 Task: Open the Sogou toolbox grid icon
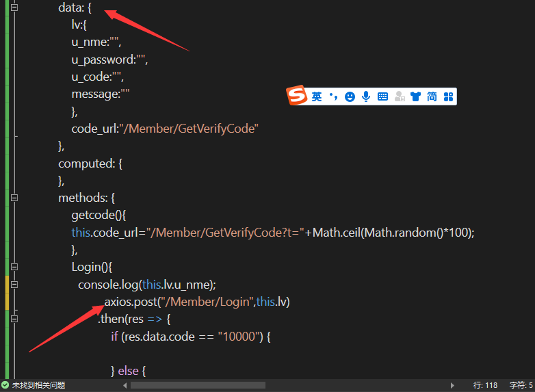point(449,97)
